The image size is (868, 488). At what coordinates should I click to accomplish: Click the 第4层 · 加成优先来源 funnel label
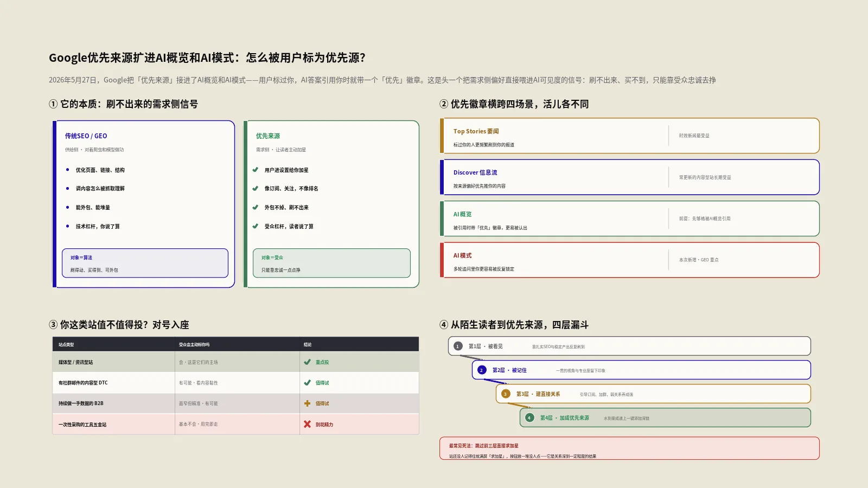(x=564, y=418)
